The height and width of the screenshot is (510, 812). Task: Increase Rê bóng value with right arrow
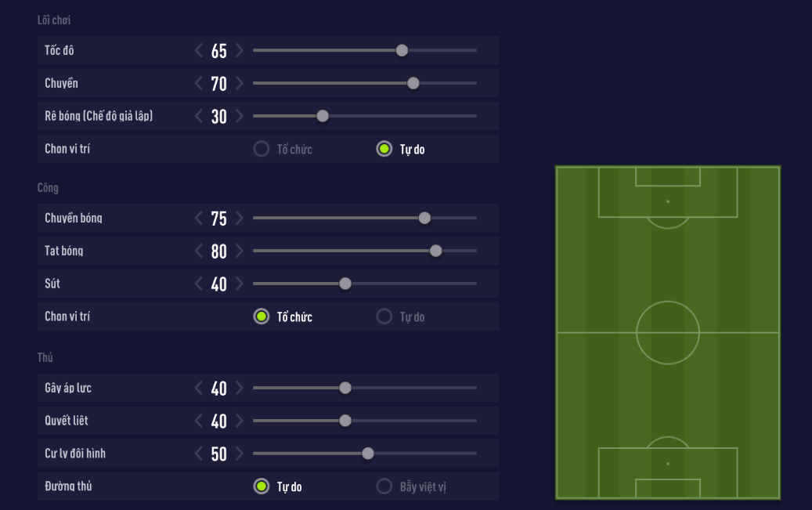point(239,117)
